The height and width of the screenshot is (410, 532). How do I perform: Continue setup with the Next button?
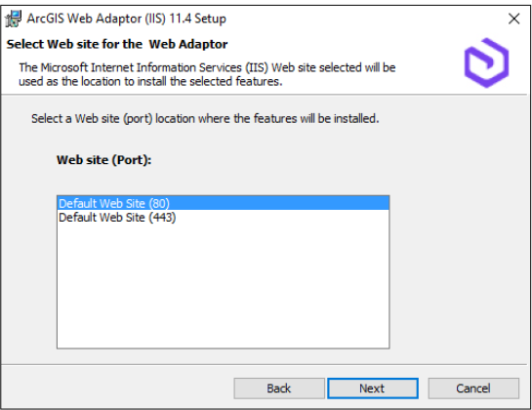pos(373,389)
